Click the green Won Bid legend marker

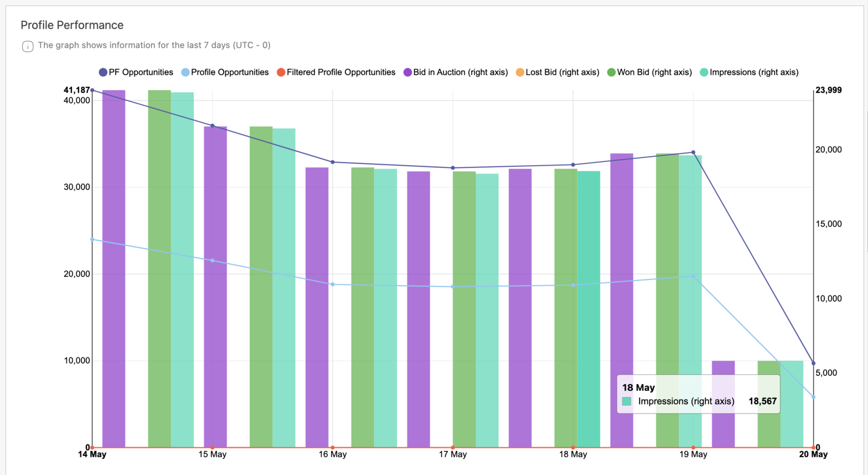pyautogui.click(x=611, y=72)
